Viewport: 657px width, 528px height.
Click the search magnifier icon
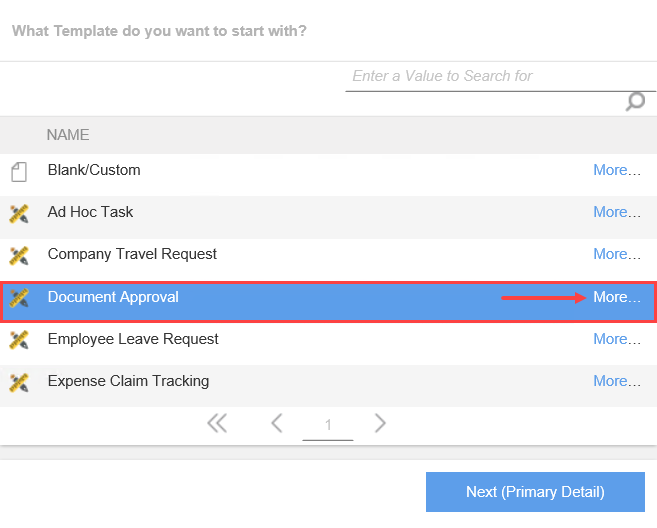coord(635,101)
